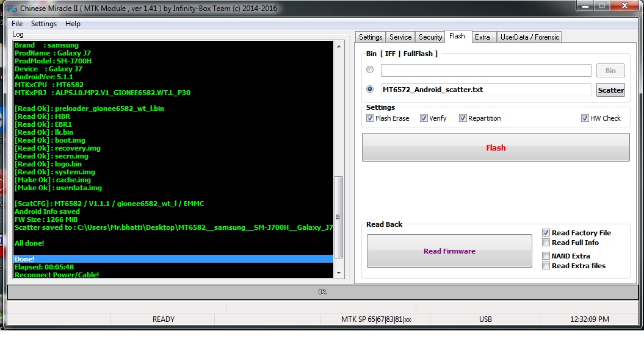Click the log scrollbar down arrow

point(339,272)
